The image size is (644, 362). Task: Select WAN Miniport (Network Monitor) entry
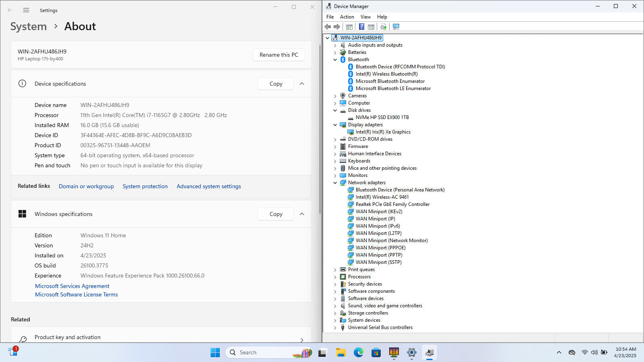pos(392,241)
